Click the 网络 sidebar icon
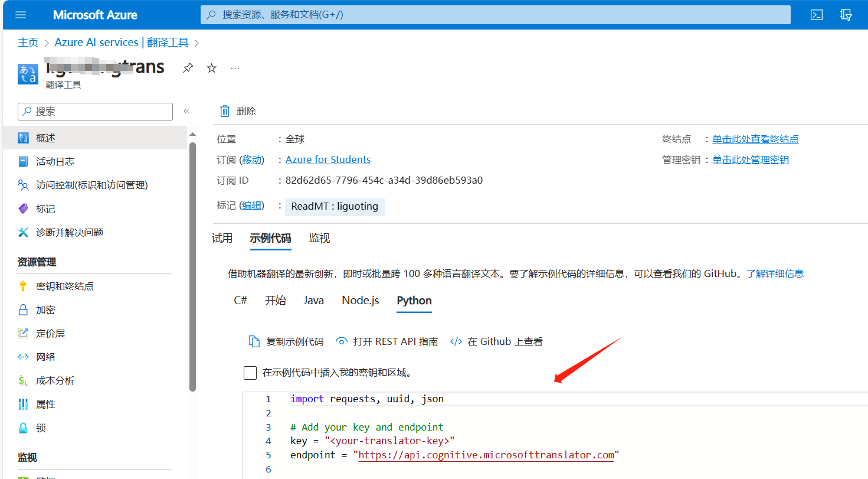 [22, 356]
